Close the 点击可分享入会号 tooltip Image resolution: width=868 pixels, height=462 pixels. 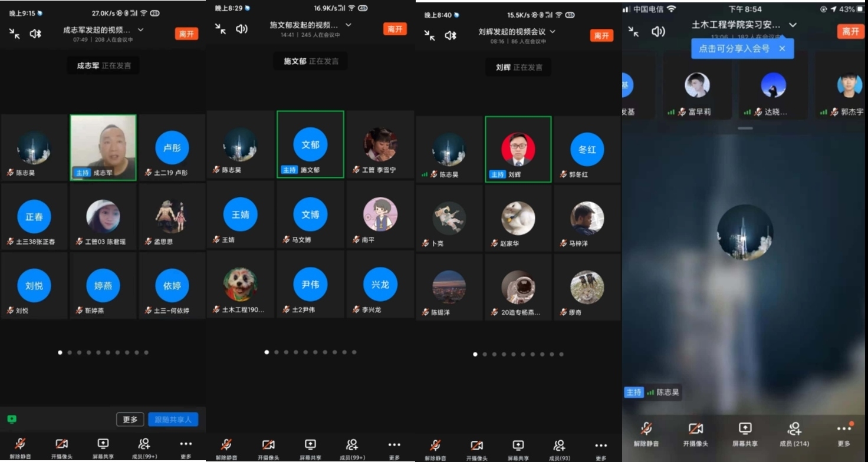coord(782,48)
